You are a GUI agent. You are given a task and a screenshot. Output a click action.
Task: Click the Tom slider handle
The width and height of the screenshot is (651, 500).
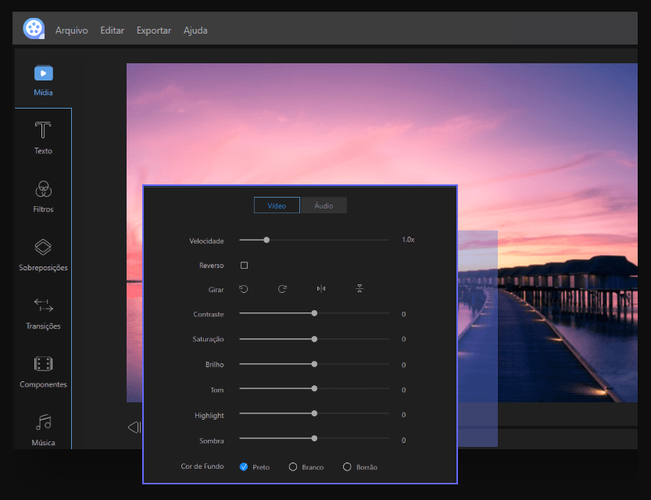point(314,388)
